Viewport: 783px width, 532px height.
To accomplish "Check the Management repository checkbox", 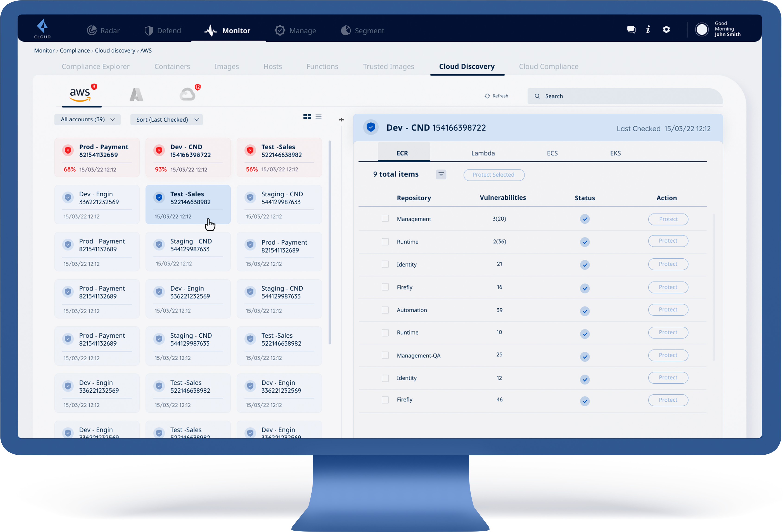I will (x=385, y=219).
